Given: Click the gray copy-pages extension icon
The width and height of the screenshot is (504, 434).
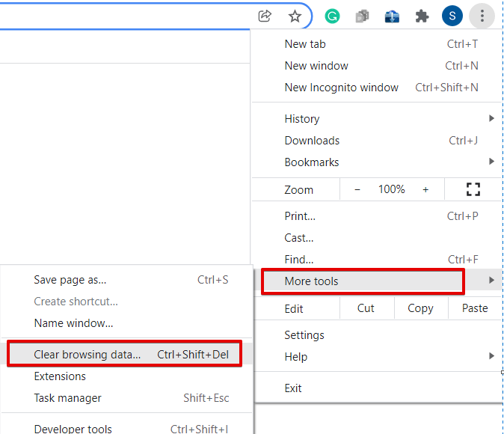Looking at the screenshot, I should 362,16.
